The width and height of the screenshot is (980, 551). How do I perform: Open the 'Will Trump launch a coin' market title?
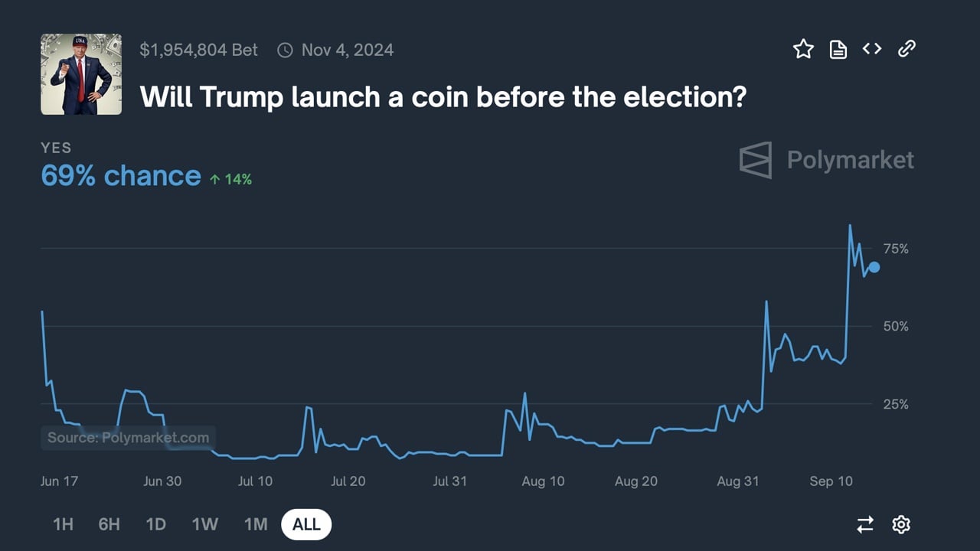coord(443,97)
